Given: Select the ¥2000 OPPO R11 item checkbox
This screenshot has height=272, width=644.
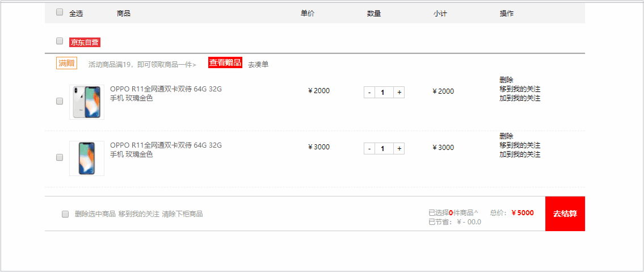Looking at the screenshot, I should tap(60, 101).
